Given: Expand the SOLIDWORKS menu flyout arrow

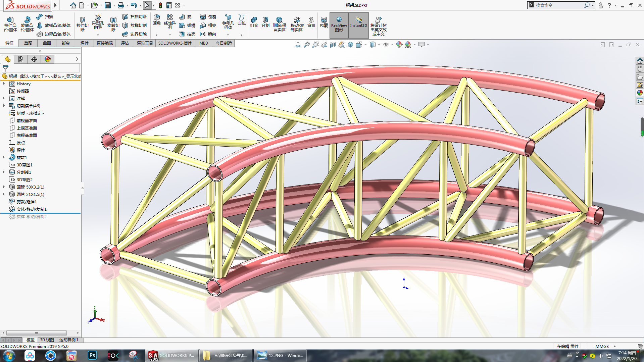Looking at the screenshot, I should [x=56, y=5].
